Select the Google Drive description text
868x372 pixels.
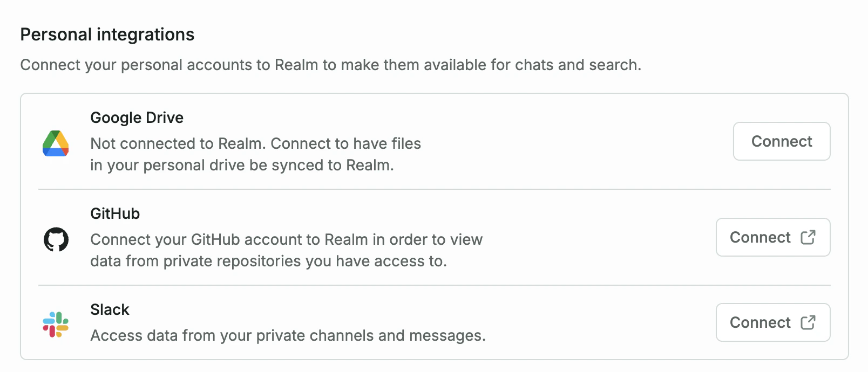click(x=255, y=154)
